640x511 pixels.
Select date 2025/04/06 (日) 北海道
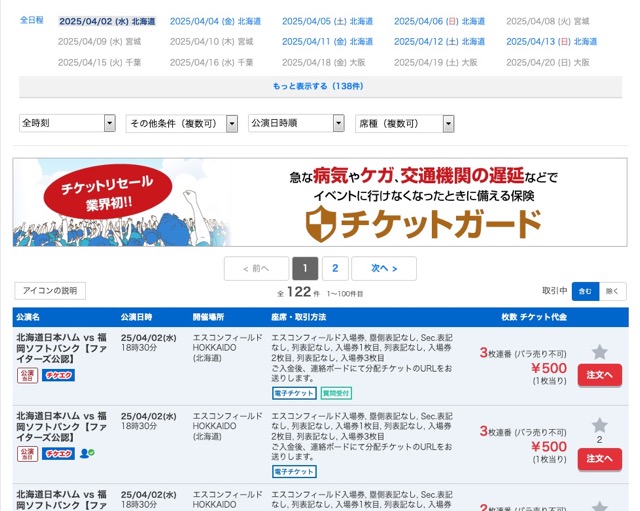pos(439,21)
